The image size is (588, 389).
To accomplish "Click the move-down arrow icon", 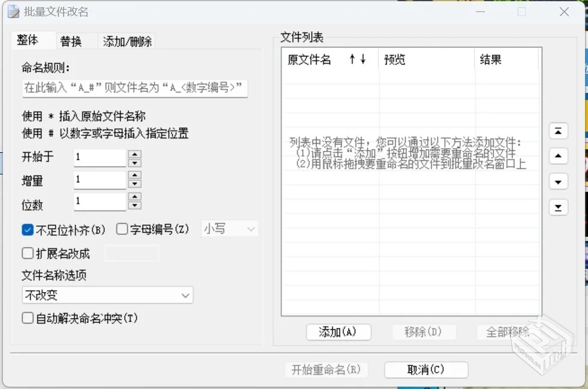I will tap(558, 181).
